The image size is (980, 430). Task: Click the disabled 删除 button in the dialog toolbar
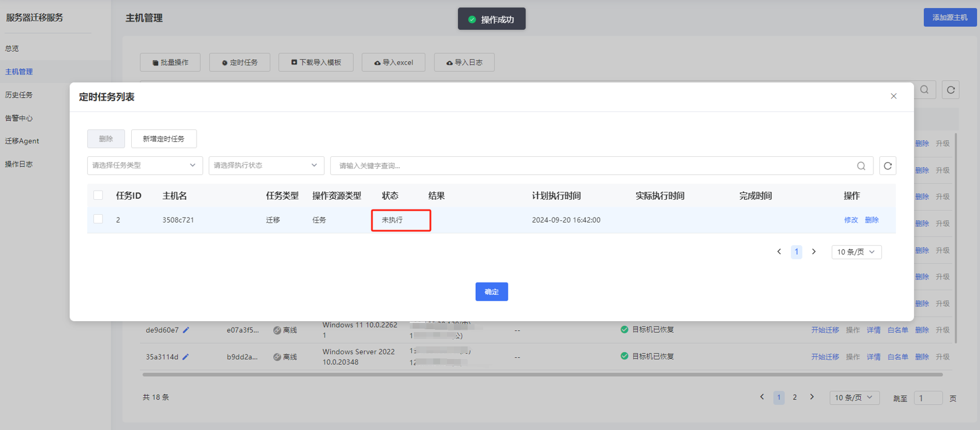point(106,139)
